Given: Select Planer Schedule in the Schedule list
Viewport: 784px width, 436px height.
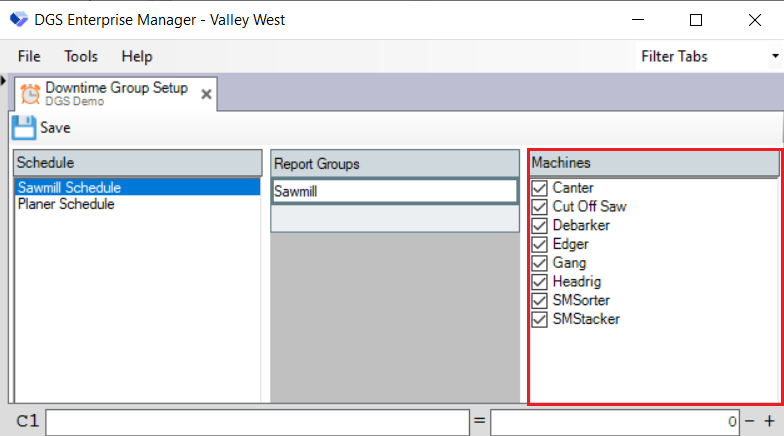Looking at the screenshot, I should coord(66,204).
